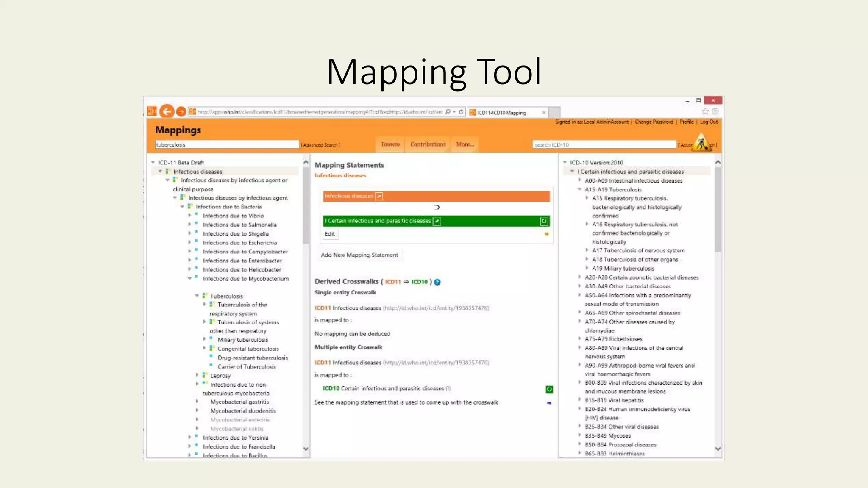Click the under-construction warning sign icon
This screenshot has height=488, width=868.
pos(701,142)
